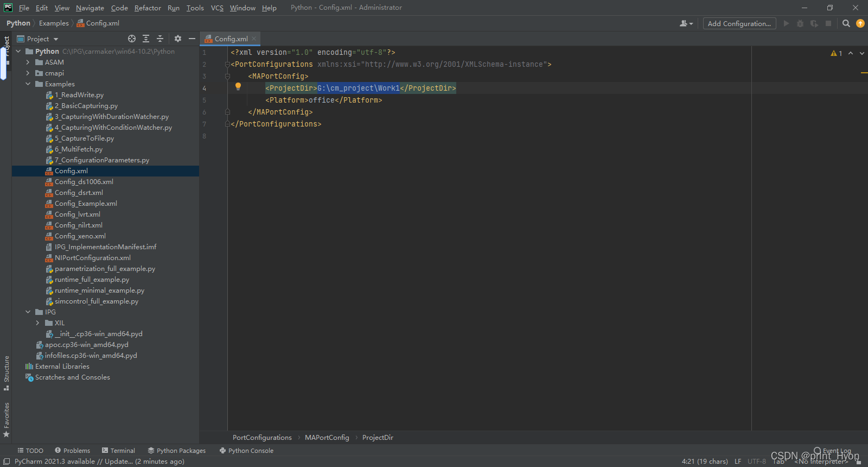
Task: Click the LF line separator in status bar
Action: [738, 461]
